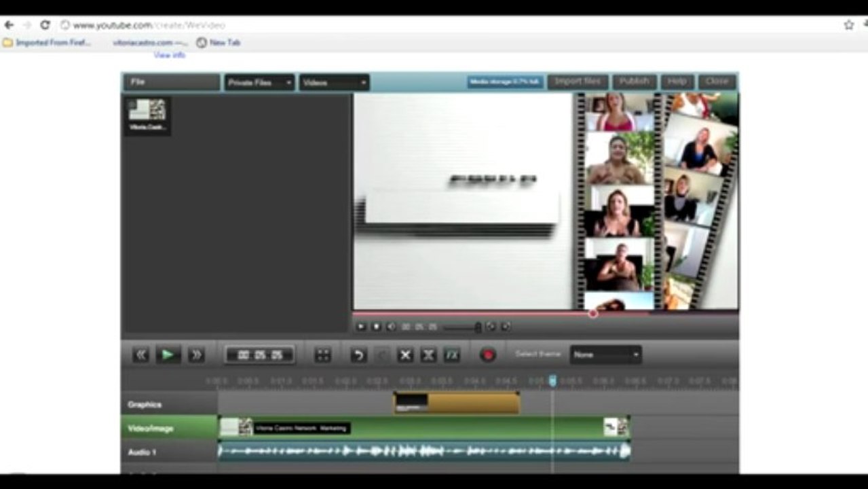Click the end thumbnail of the video clip
The height and width of the screenshot is (489, 868).
point(616,427)
